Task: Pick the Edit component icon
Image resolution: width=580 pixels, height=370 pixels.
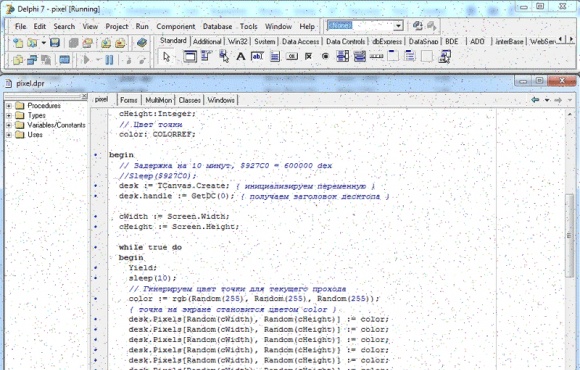Action: tap(257, 57)
